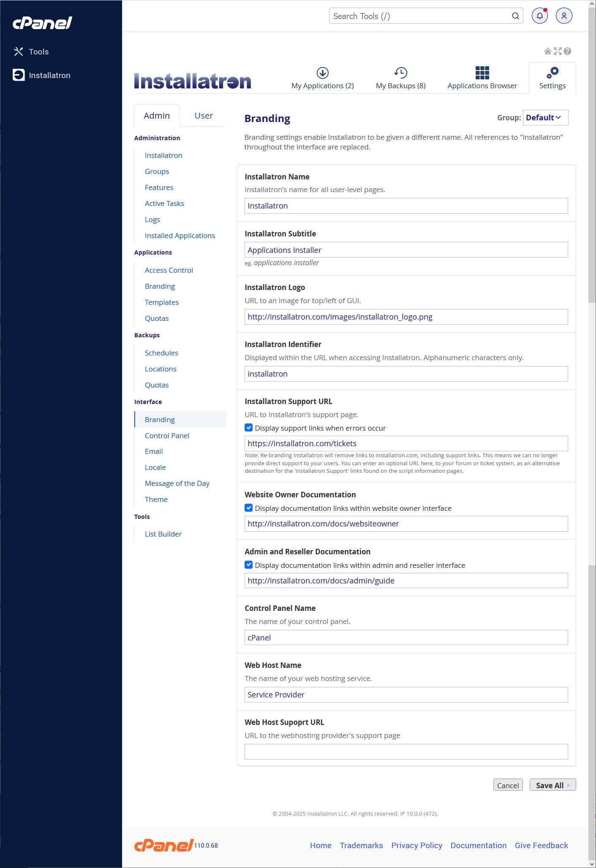Open the notifications bell
Viewport: 596px width, 868px height.
(x=540, y=16)
